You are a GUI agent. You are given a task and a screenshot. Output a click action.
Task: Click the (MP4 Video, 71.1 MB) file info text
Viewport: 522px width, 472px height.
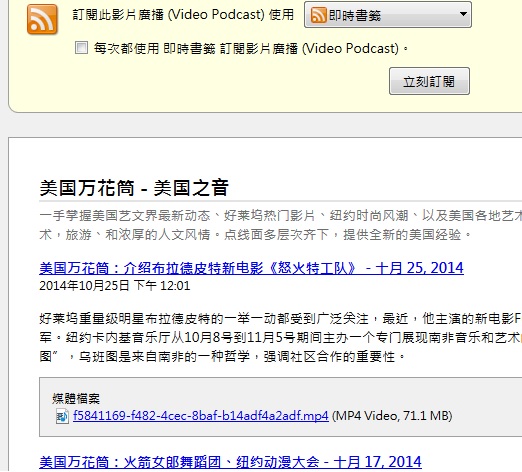pyautogui.click(x=392, y=416)
